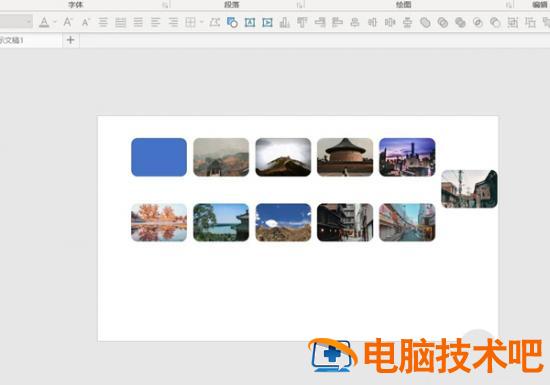Screen dimensions: 550x385
Task: Open the 字体 group dialog launcher
Action: click(x=165, y=5)
